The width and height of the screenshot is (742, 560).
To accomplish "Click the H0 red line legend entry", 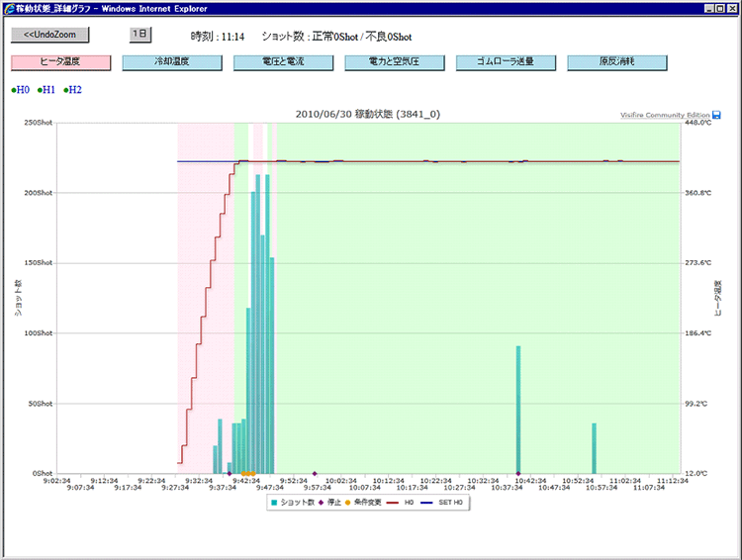I will (393, 503).
